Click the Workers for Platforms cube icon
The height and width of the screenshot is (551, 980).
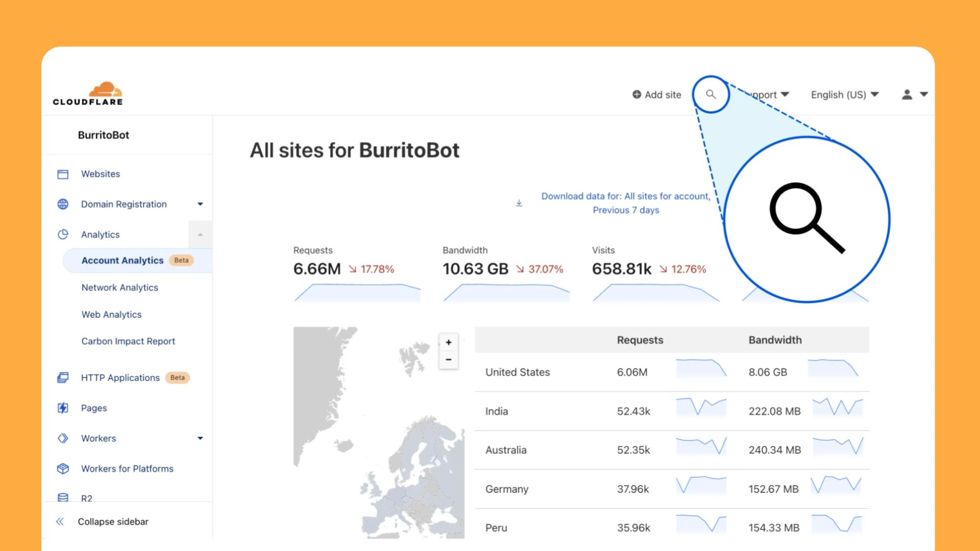tap(63, 468)
